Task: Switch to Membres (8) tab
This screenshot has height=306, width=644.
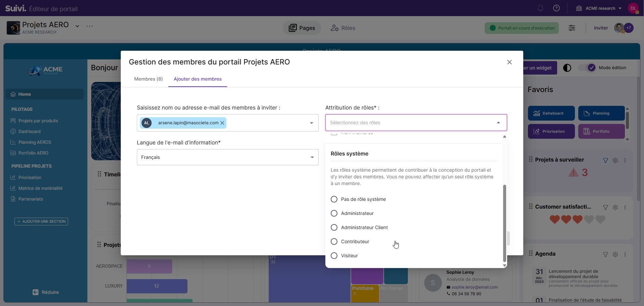Action: click(148, 79)
